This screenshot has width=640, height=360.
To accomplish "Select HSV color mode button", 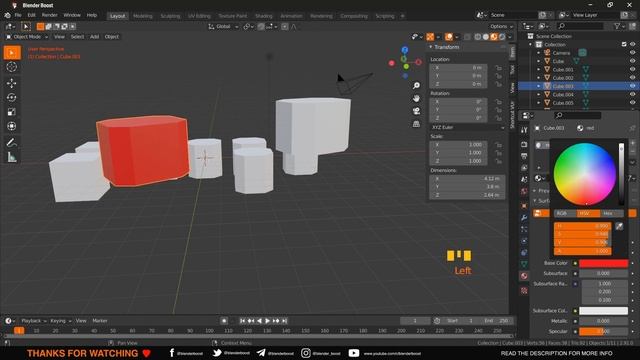I will (x=588, y=213).
